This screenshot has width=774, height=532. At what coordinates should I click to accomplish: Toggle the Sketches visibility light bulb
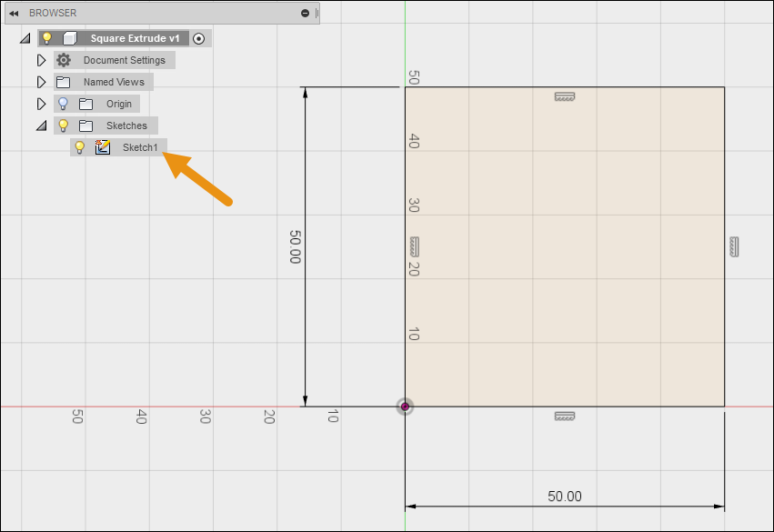click(x=63, y=125)
